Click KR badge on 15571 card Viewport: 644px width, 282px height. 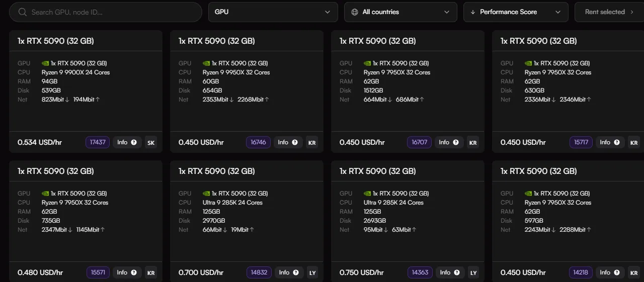point(151,272)
